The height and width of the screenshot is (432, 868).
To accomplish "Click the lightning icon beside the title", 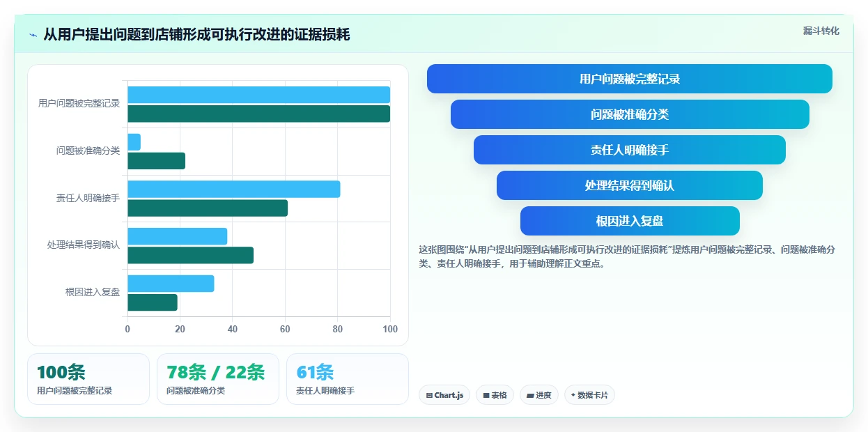I will [33, 35].
